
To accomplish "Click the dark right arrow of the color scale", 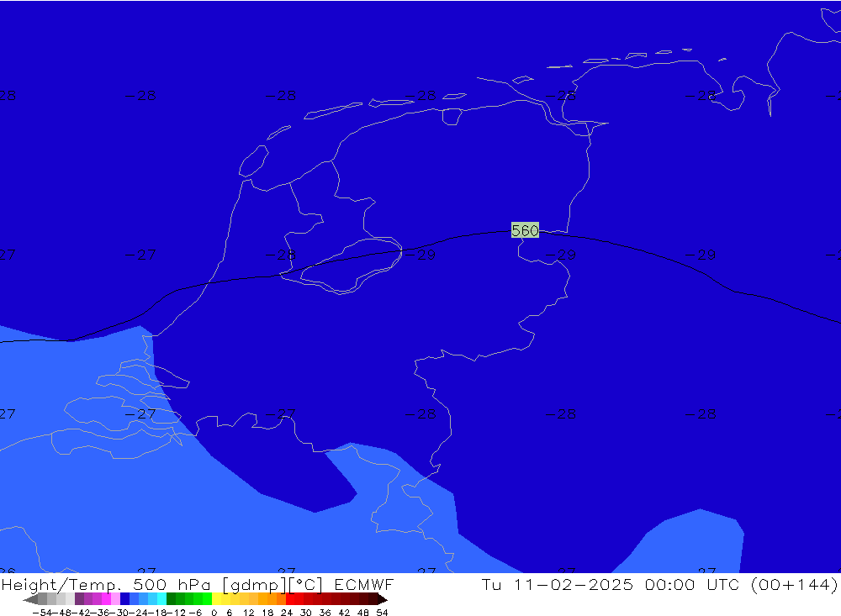I will [382, 599].
